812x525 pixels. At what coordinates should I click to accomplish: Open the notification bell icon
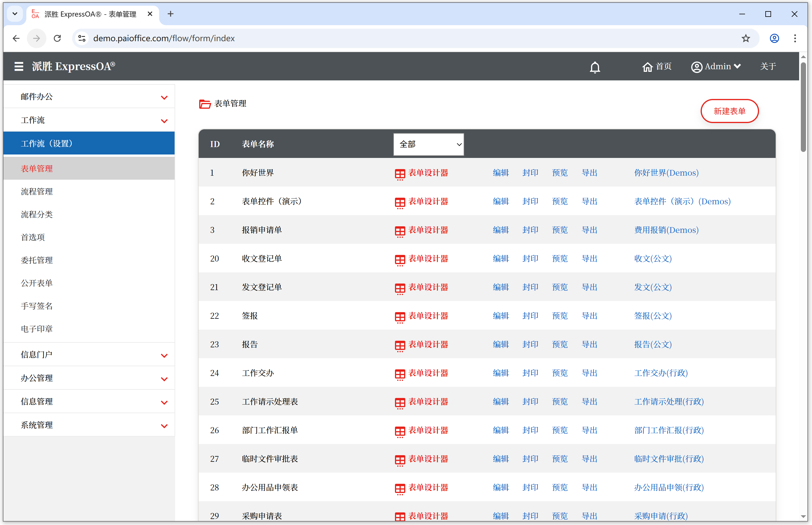595,67
